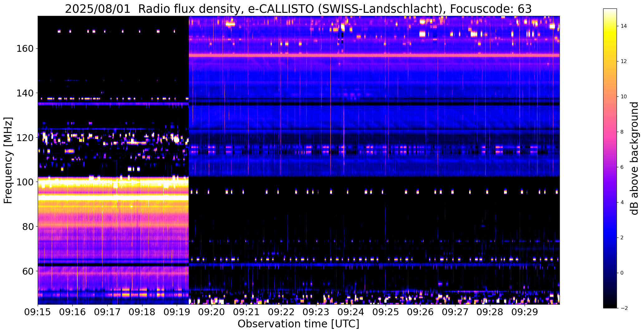
Task: Click the dark horizontal line near 63 MHz before 09:19
Action: pos(113,264)
